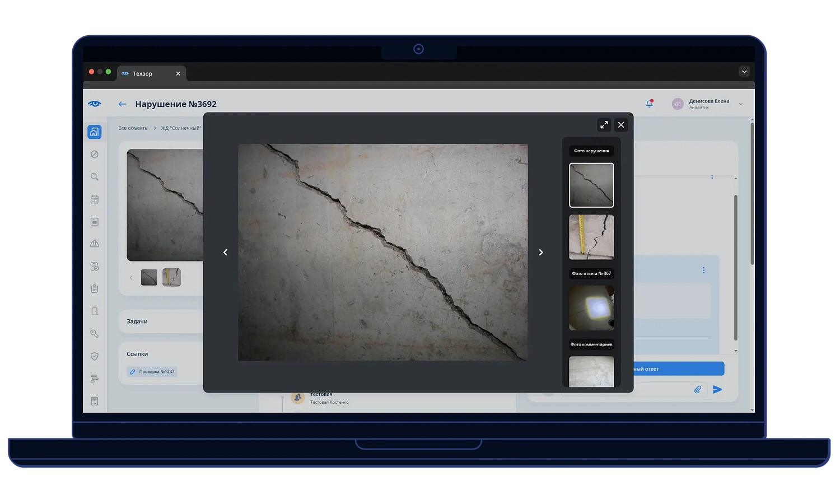Click the Фото комментариев label
The width and height of the screenshot is (840, 504).
click(x=591, y=344)
